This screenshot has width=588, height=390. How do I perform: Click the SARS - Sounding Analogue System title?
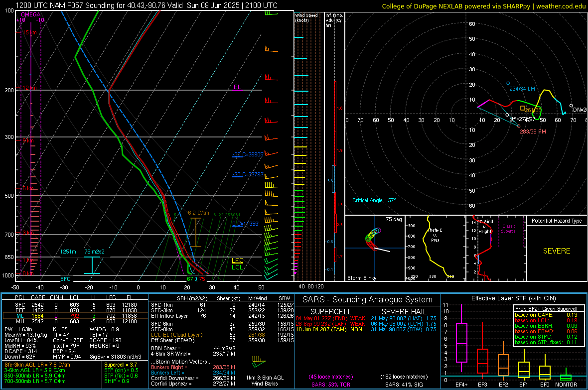368,300
